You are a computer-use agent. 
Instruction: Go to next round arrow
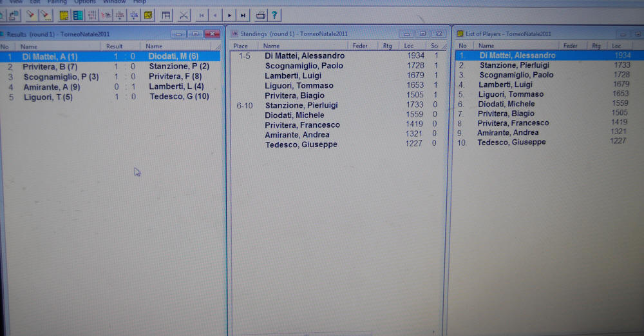(x=229, y=15)
